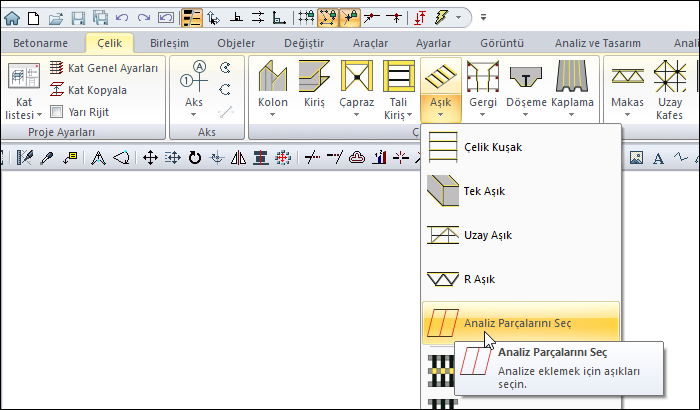700x410 pixels.
Task: Toggle the node snap lock button
Action: [328, 18]
